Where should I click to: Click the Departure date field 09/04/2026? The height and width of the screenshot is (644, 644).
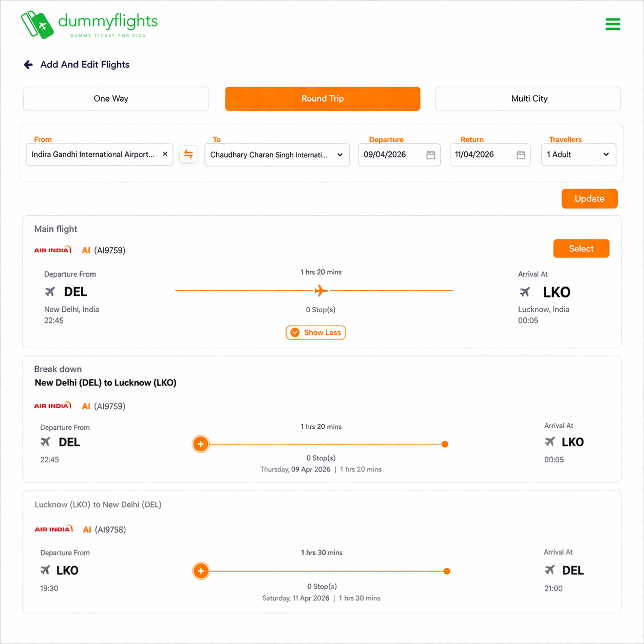click(399, 155)
